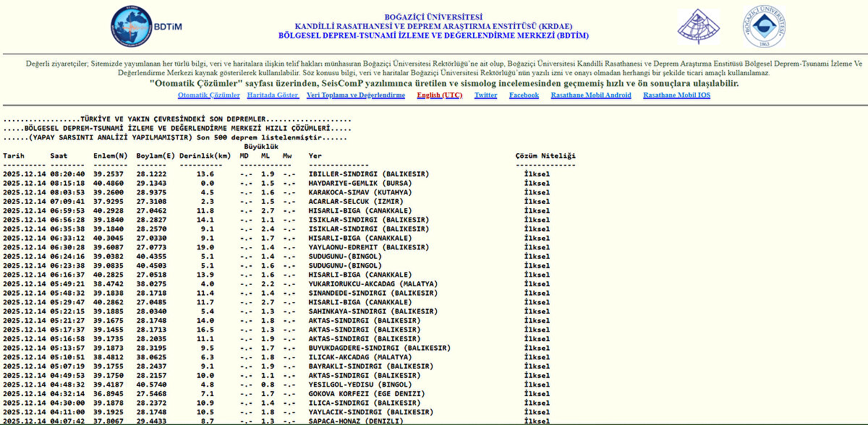868x425 pixels.
Task: Open the Facebook link
Action: click(x=524, y=95)
